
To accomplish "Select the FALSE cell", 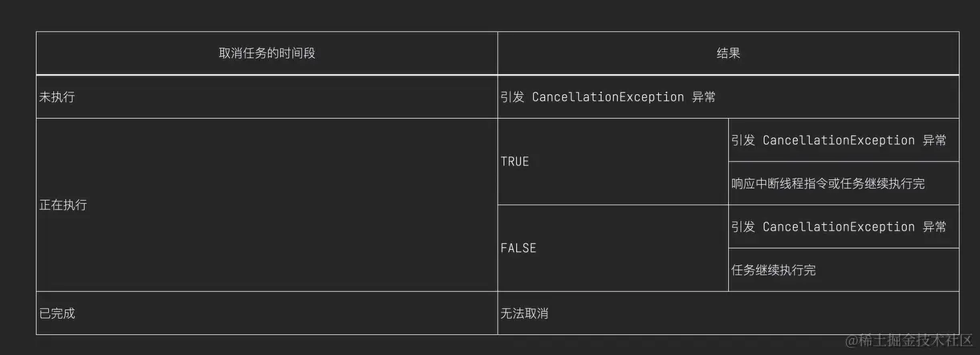I will click(518, 248).
